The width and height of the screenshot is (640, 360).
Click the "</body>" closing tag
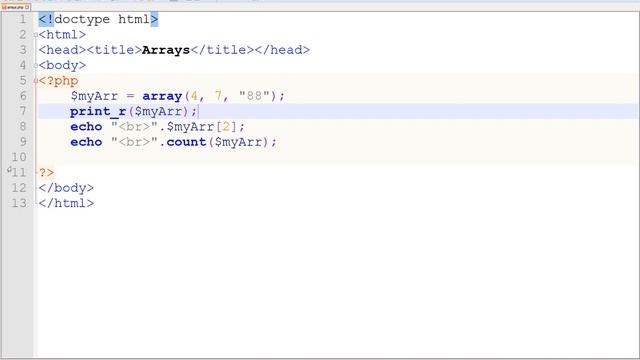66,188
